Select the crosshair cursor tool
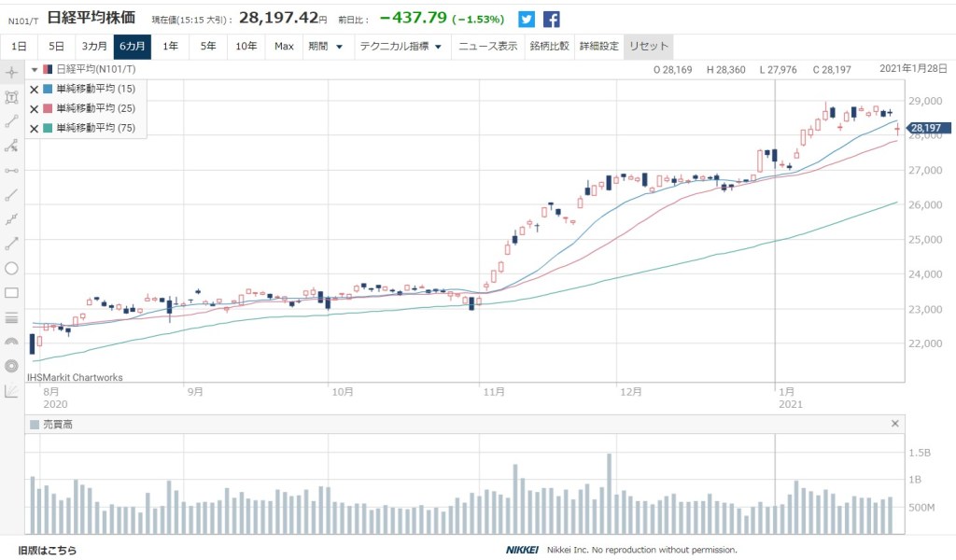956x560 pixels. point(11,72)
